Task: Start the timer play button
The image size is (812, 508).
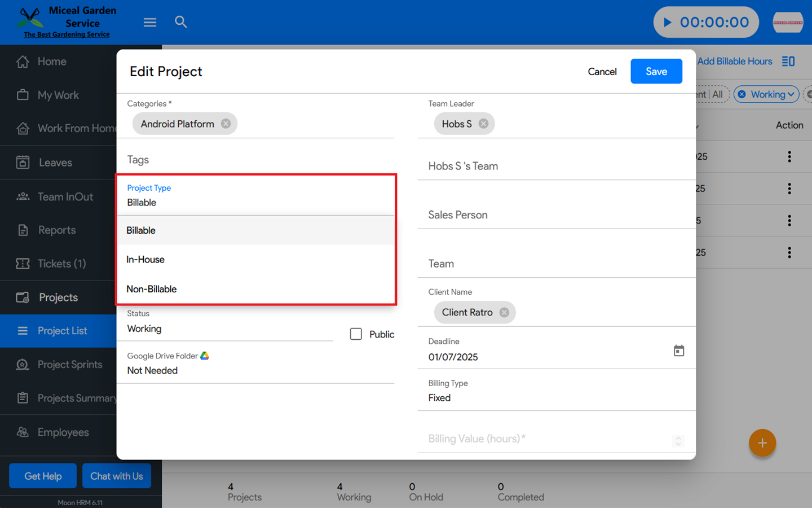Action: click(x=668, y=23)
